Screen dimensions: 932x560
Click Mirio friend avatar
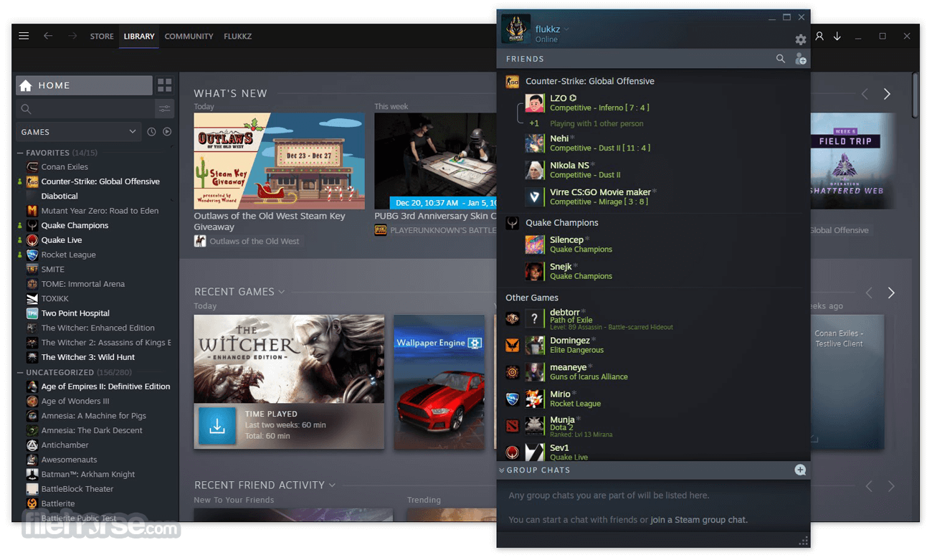(535, 399)
